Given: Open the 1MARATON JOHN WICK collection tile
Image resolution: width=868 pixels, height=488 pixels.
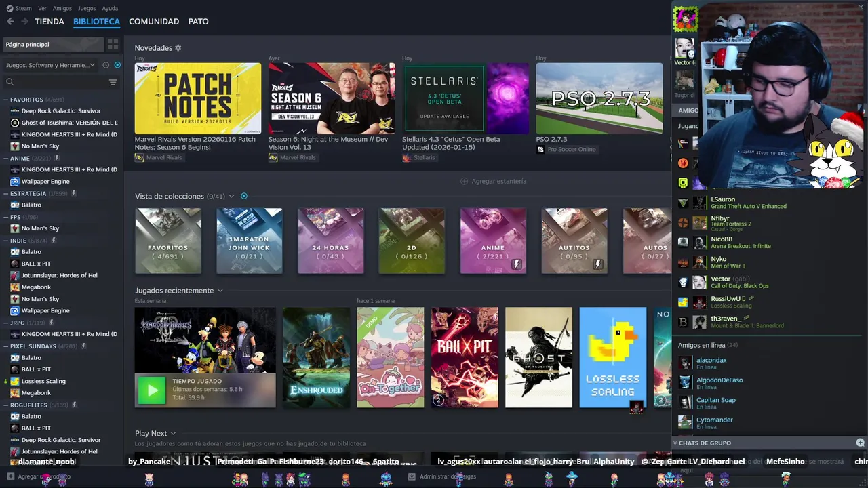Looking at the screenshot, I should point(249,241).
